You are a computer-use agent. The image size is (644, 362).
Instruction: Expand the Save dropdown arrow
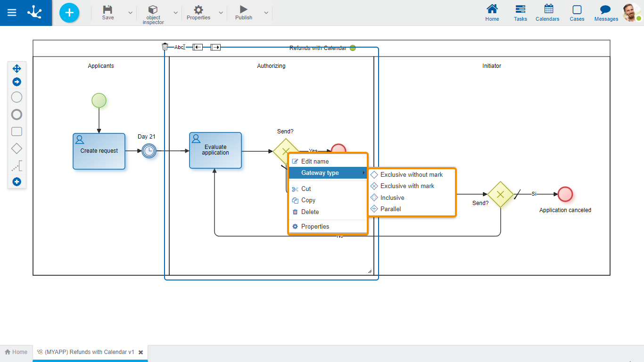pyautogui.click(x=130, y=13)
